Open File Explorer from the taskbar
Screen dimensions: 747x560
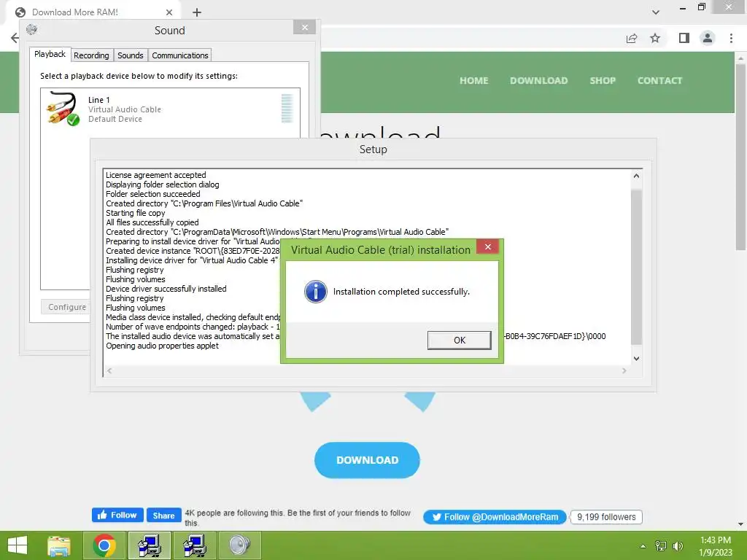59,545
